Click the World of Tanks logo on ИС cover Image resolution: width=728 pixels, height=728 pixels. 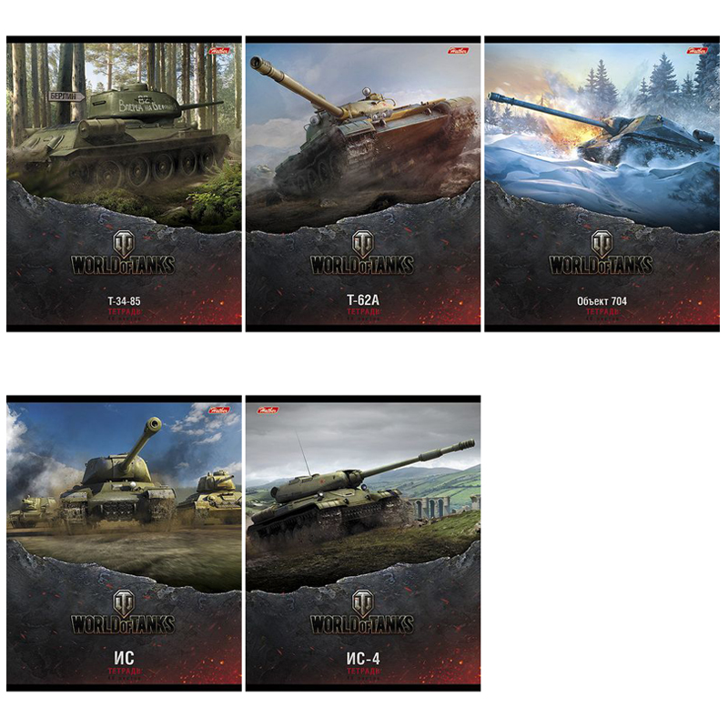123,612
